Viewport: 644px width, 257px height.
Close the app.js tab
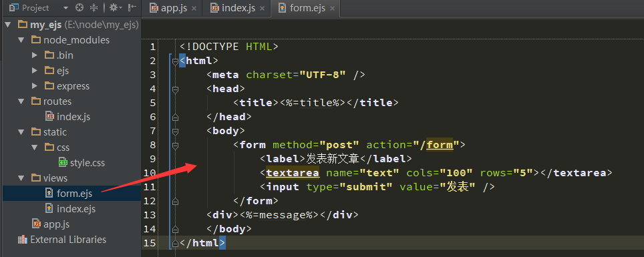tap(194, 9)
